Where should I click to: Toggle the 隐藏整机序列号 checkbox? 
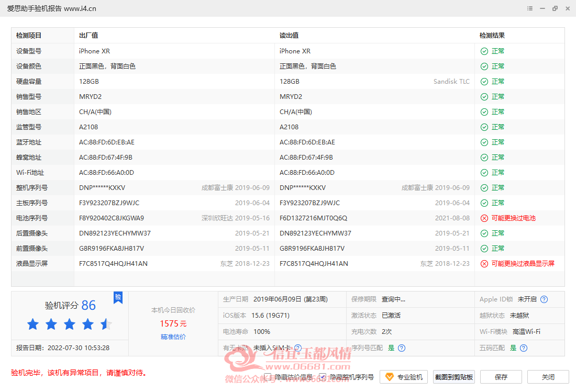coord(323,377)
